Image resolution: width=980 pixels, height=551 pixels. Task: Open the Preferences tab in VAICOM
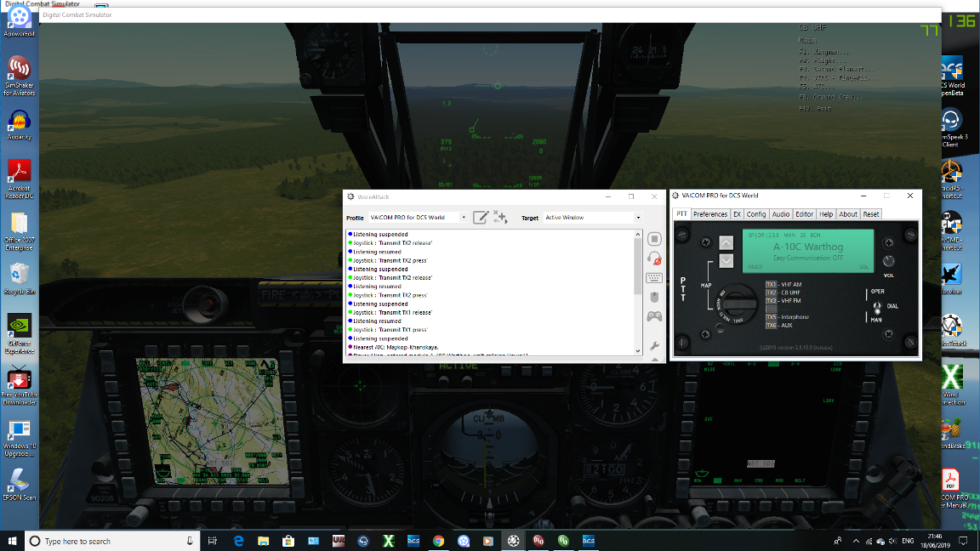pyautogui.click(x=710, y=214)
